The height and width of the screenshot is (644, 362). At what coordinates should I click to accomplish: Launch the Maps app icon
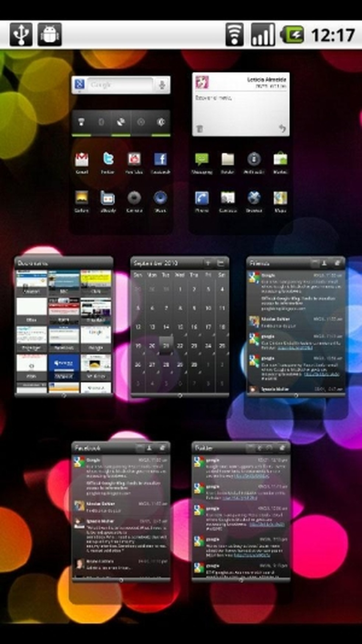[280, 198]
